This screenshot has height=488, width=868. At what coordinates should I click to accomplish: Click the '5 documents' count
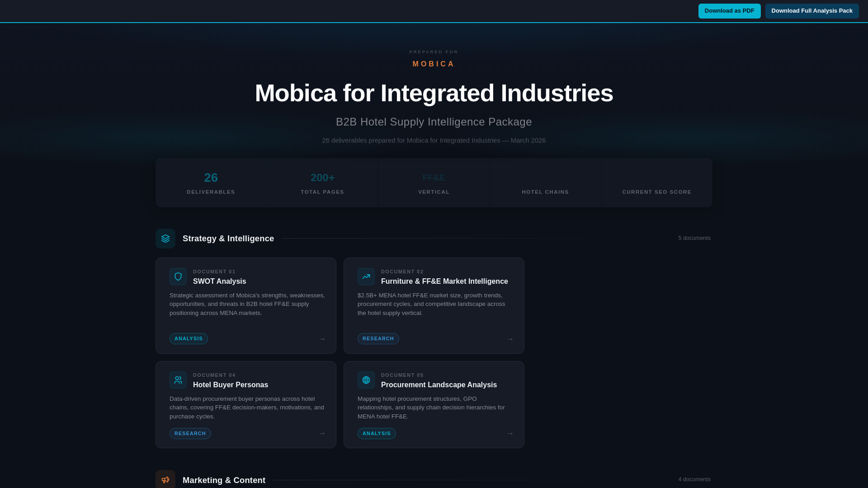pos(694,238)
